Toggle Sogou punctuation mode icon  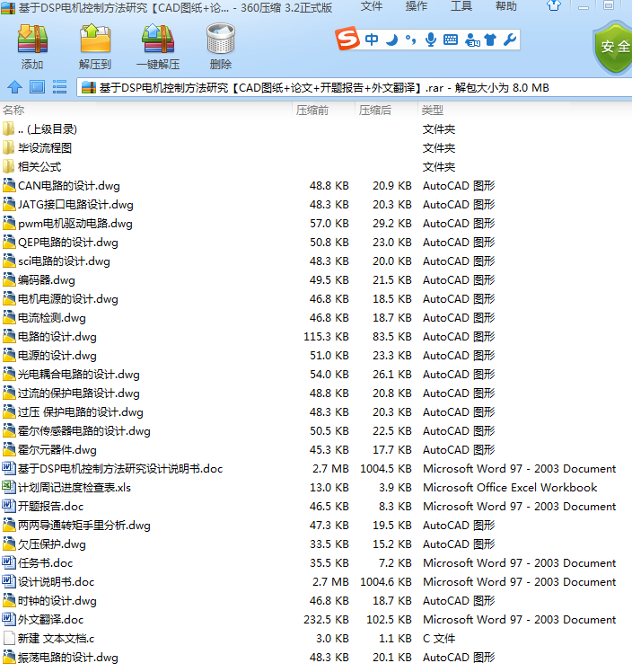(410, 40)
